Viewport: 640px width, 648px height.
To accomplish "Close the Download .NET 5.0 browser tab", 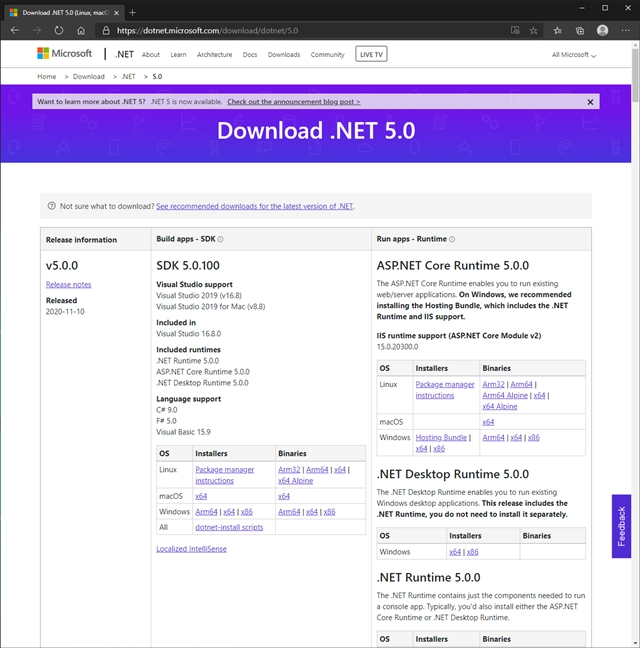I will tap(117, 13).
